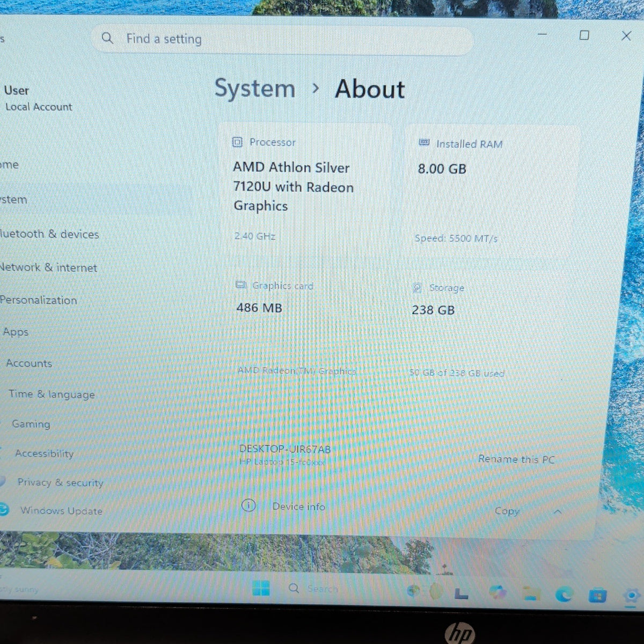644x644 pixels.
Task: Click the User Local Account profile
Action: [38, 98]
